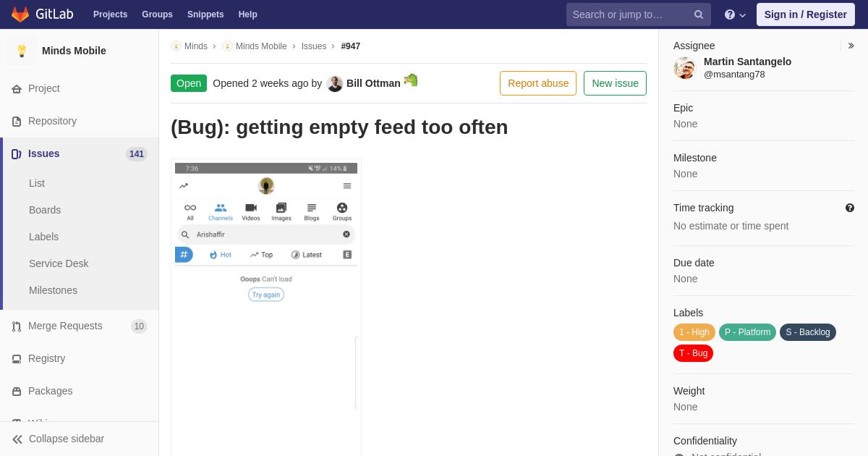This screenshot has height=456, width=868.
Task: Click Collapse sidebar text
Action: click(x=67, y=439)
